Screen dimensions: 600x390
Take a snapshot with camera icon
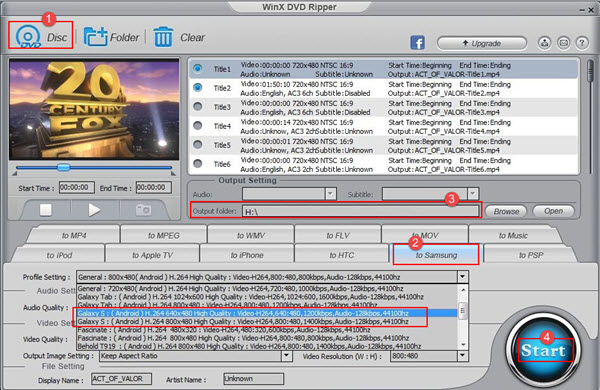(143, 210)
